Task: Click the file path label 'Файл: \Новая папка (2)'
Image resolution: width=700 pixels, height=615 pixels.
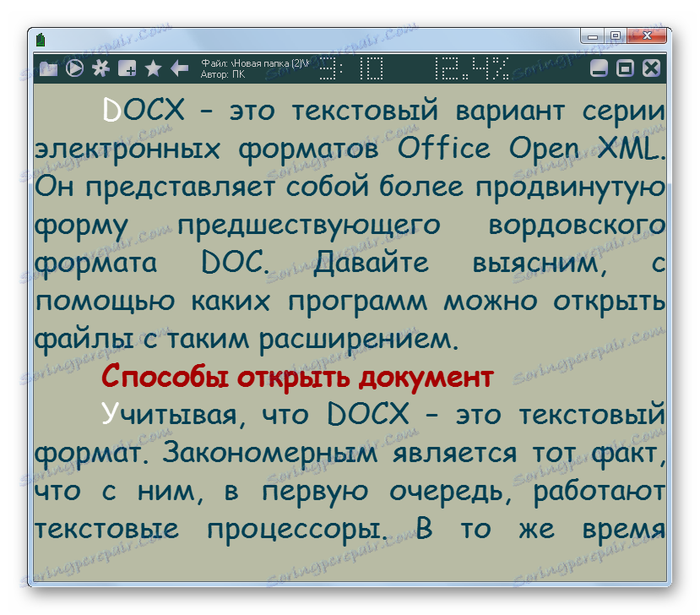Action: 255,63
